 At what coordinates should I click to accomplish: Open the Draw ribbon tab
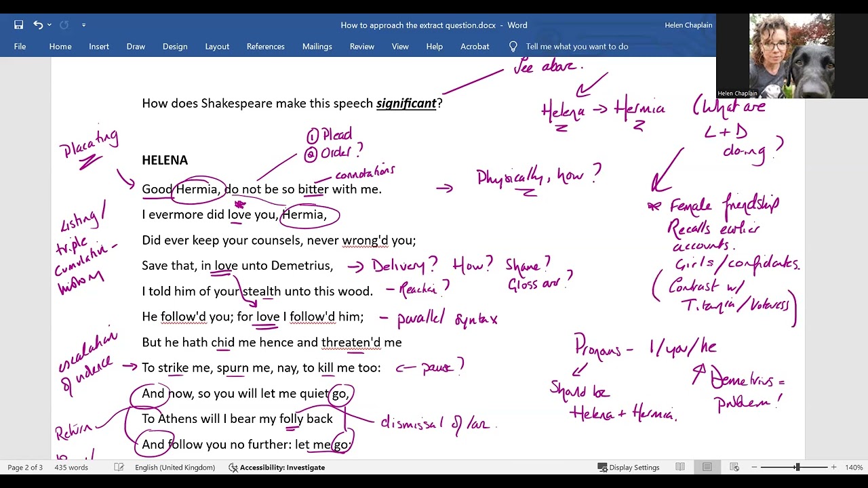click(x=136, y=46)
